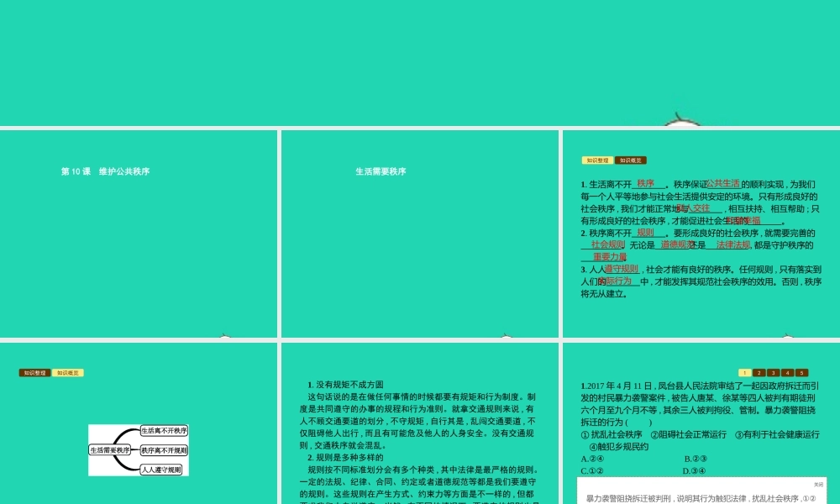The width and height of the screenshot is (840, 504).
Task: Click the heading 2. 规则是多种多样的
Action: click(x=345, y=458)
